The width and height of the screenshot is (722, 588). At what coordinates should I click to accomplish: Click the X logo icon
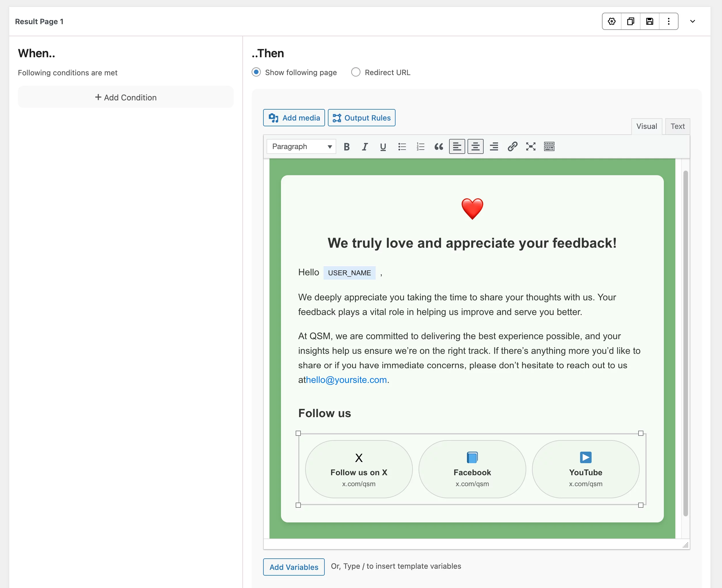pyautogui.click(x=359, y=458)
